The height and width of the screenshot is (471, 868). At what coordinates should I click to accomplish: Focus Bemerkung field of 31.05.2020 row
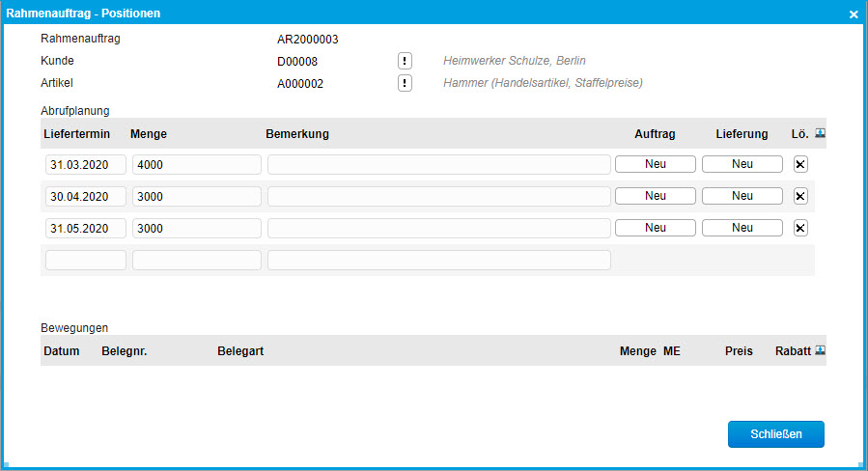[439, 229]
